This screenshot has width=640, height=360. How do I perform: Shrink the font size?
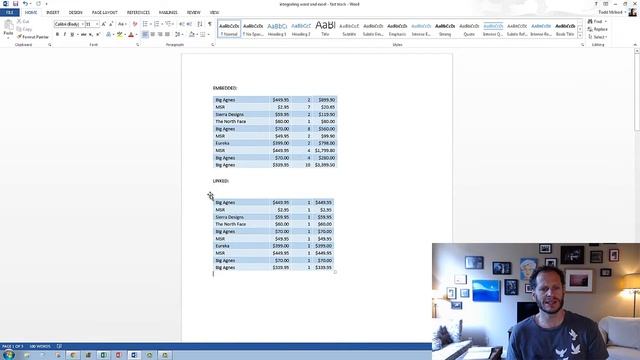point(111,24)
